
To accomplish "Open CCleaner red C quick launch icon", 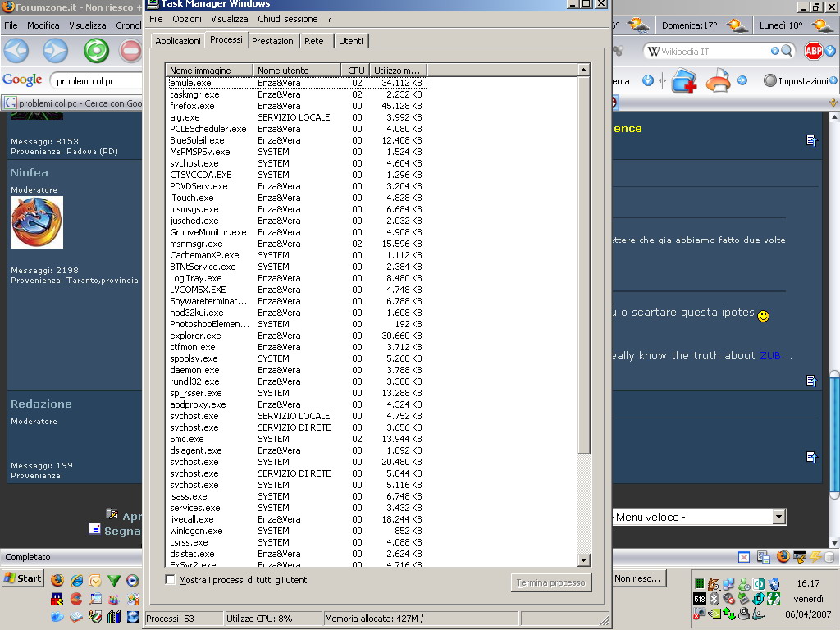I will tap(76, 598).
